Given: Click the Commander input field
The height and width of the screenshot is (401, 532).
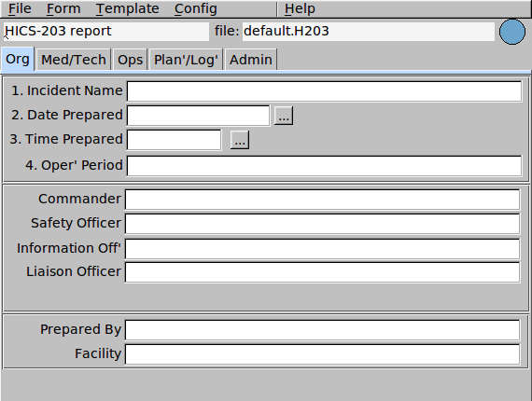Looking at the screenshot, I should click(322, 200).
